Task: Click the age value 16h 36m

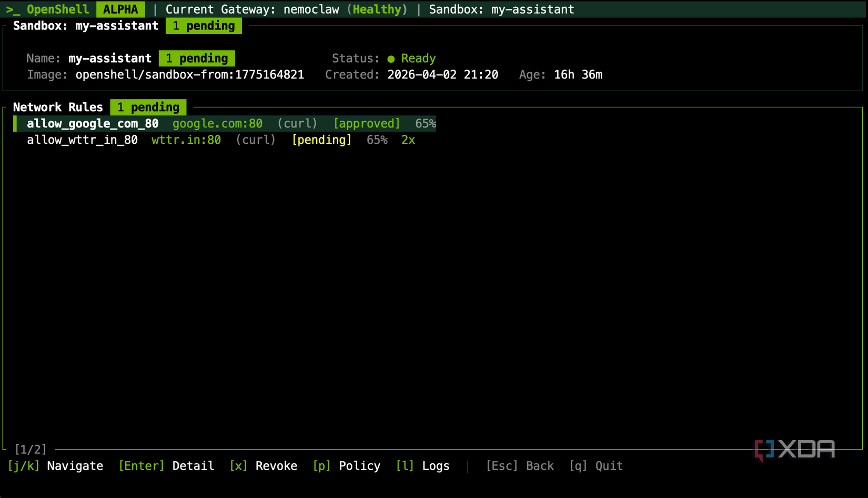Action: 578,75
